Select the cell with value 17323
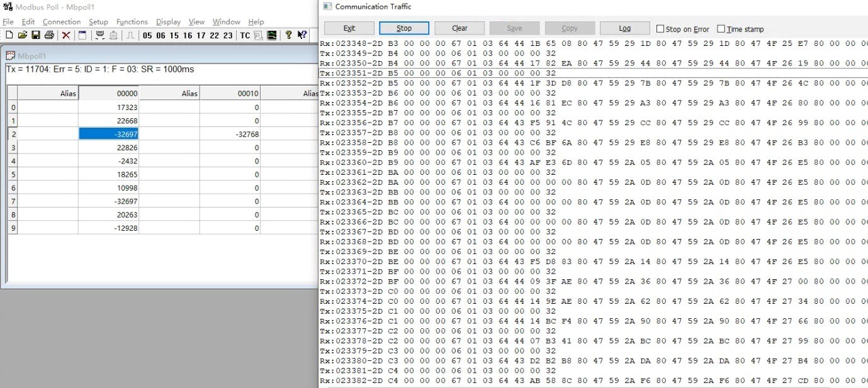868x388 pixels. pos(108,108)
